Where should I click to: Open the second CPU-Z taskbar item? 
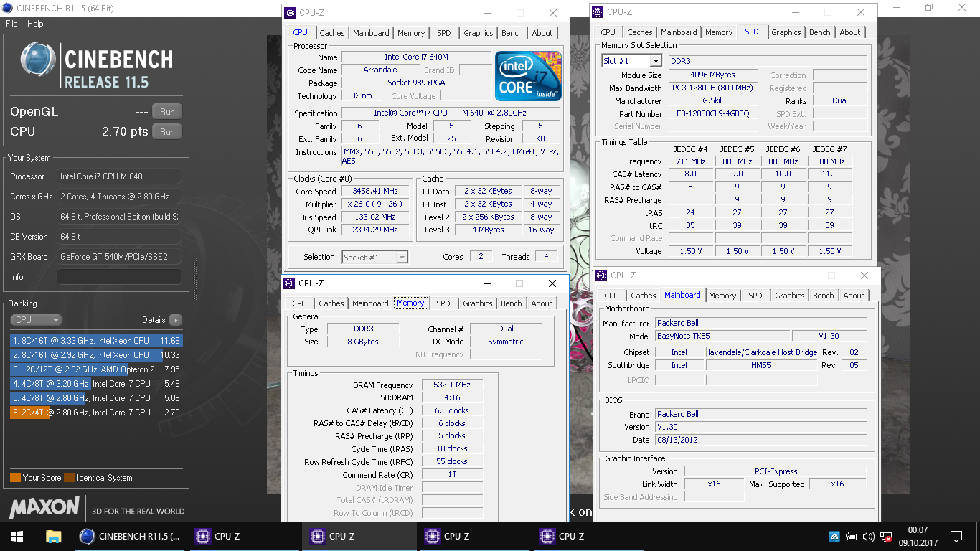(359, 536)
